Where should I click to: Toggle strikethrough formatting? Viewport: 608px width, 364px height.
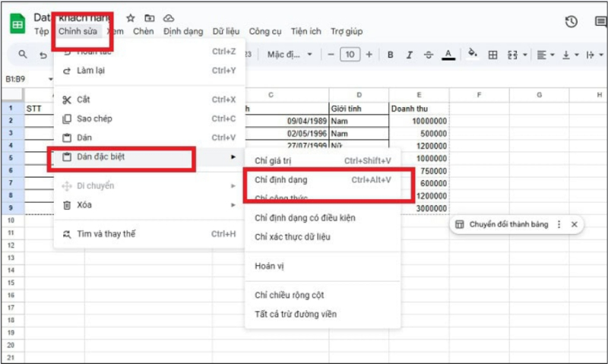[429, 55]
